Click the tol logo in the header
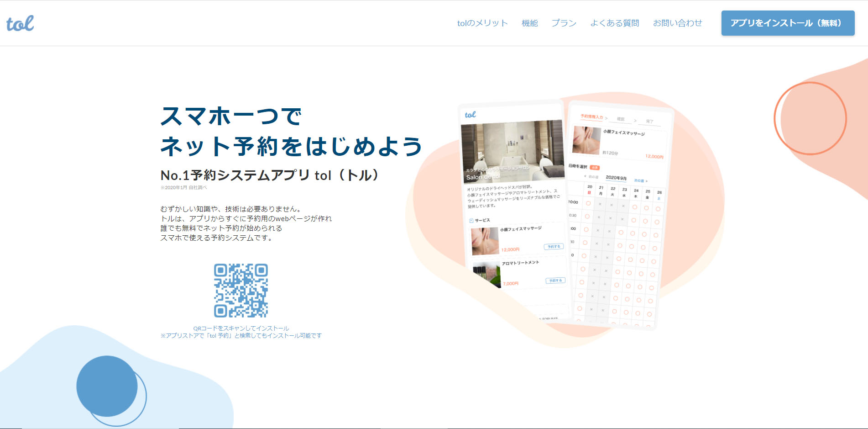 pos(20,23)
